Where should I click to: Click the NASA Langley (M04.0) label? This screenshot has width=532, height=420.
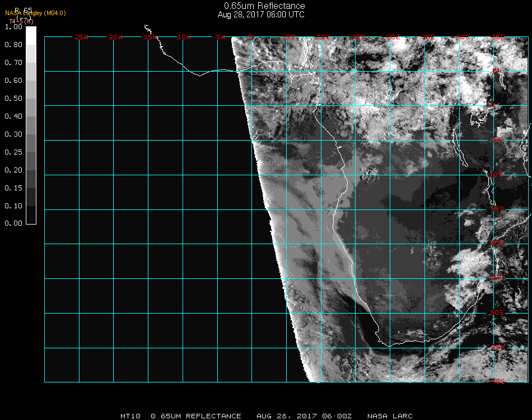pyautogui.click(x=35, y=13)
